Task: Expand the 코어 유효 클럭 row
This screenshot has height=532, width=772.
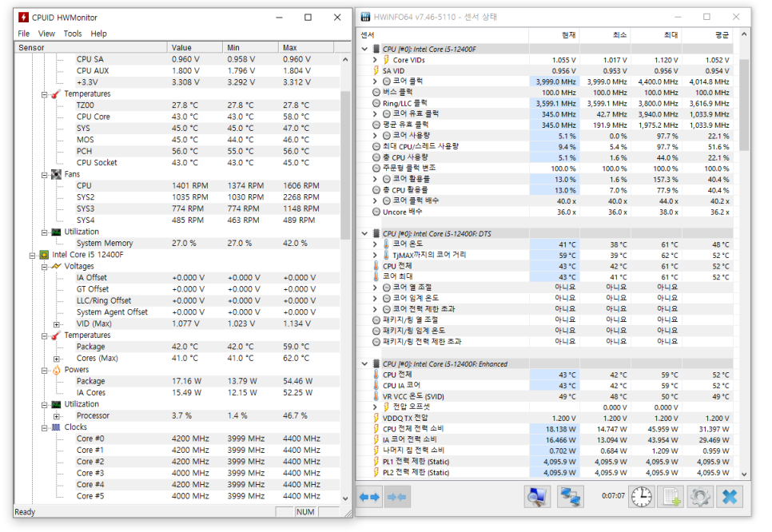Action: click(375, 113)
